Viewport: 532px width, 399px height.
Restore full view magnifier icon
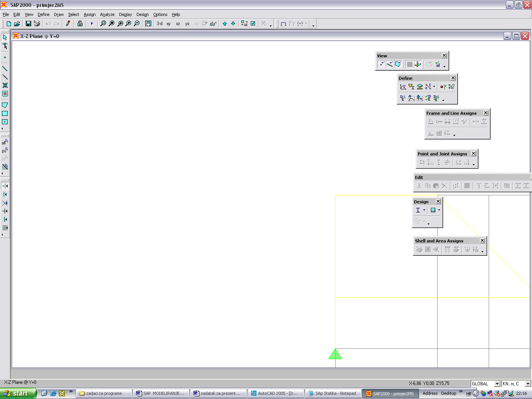[111, 24]
